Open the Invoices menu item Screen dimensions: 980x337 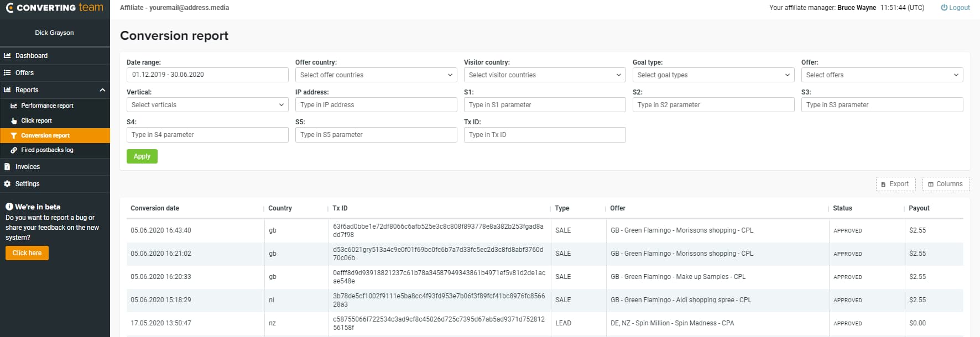pyautogui.click(x=55, y=167)
